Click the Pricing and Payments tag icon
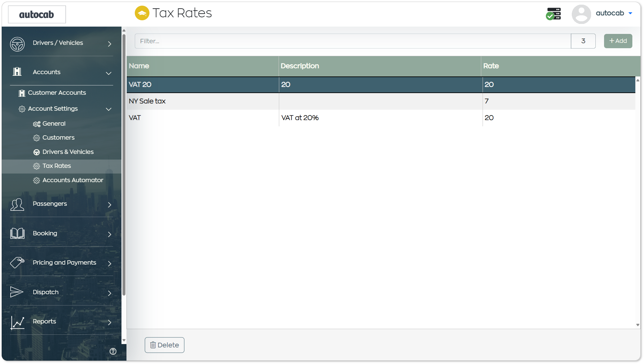Screen dimensions: 644x364 (x=17, y=263)
